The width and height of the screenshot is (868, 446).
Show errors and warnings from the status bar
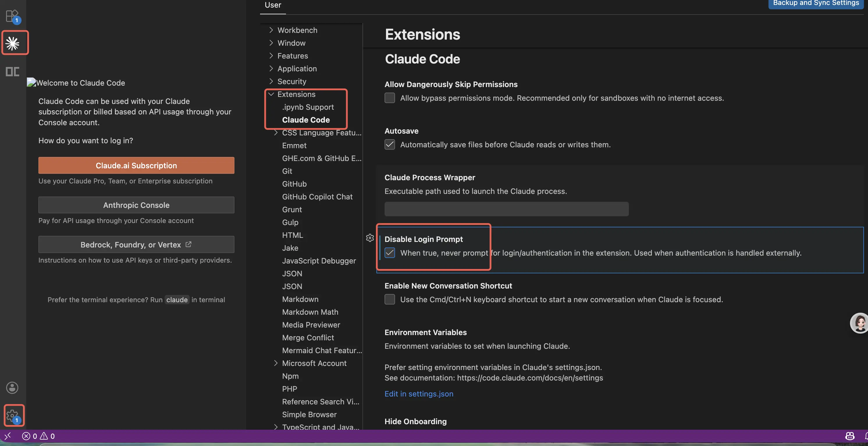[x=38, y=436]
